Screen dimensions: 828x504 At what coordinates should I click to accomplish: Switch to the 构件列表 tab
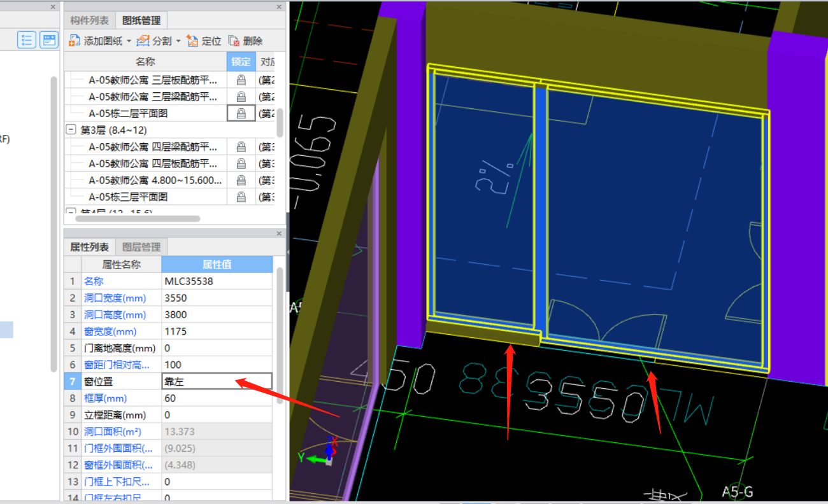pos(90,20)
